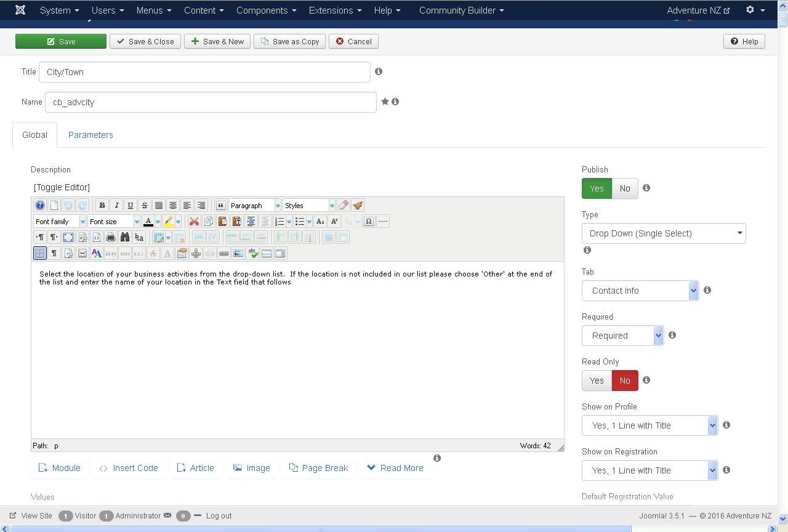Image resolution: width=788 pixels, height=532 pixels.
Task: Set Publish to Yes
Action: 597,188
